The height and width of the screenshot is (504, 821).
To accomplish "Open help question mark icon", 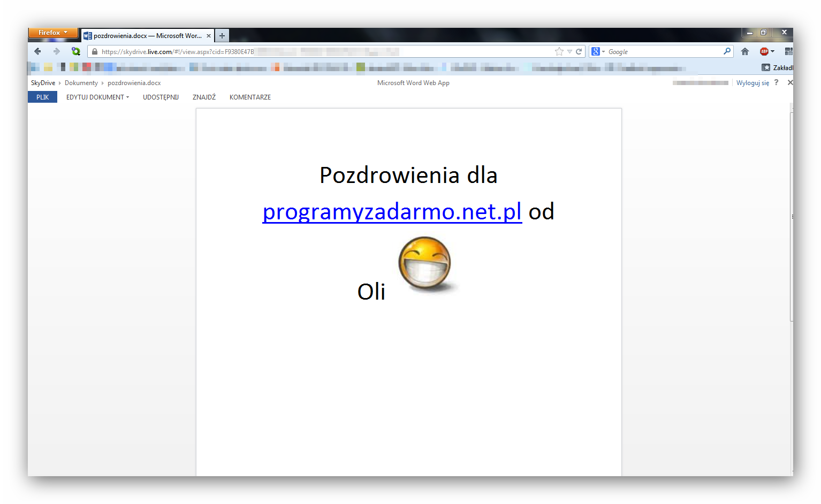I will [776, 82].
